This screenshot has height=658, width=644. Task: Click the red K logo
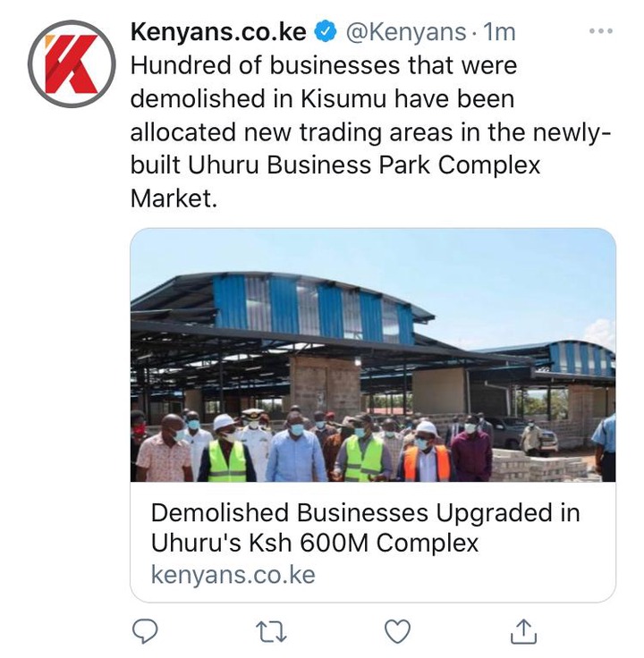coord(72,63)
